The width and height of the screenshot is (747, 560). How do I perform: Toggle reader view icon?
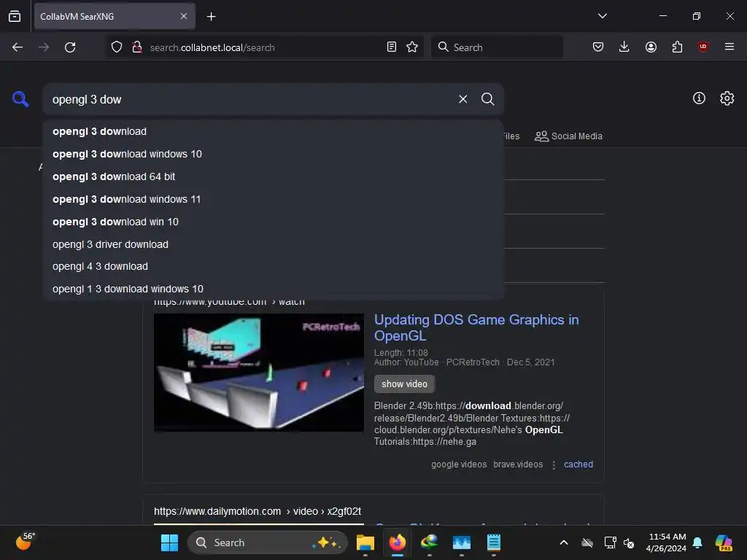pyautogui.click(x=392, y=47)
